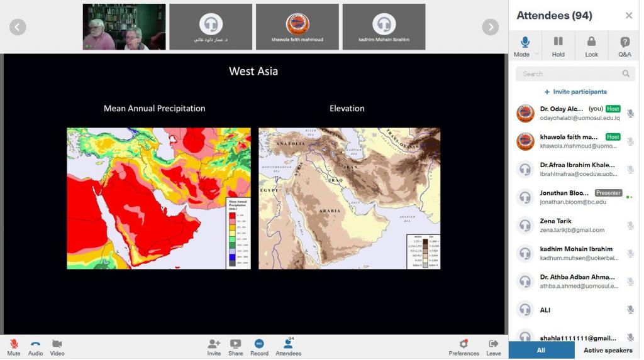Close the Attendees panel
Screen dimensions: 644x360
628,16
